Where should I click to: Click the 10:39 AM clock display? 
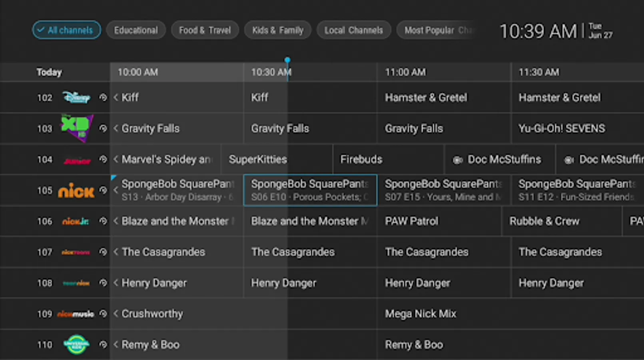click(x=538, y=31)
